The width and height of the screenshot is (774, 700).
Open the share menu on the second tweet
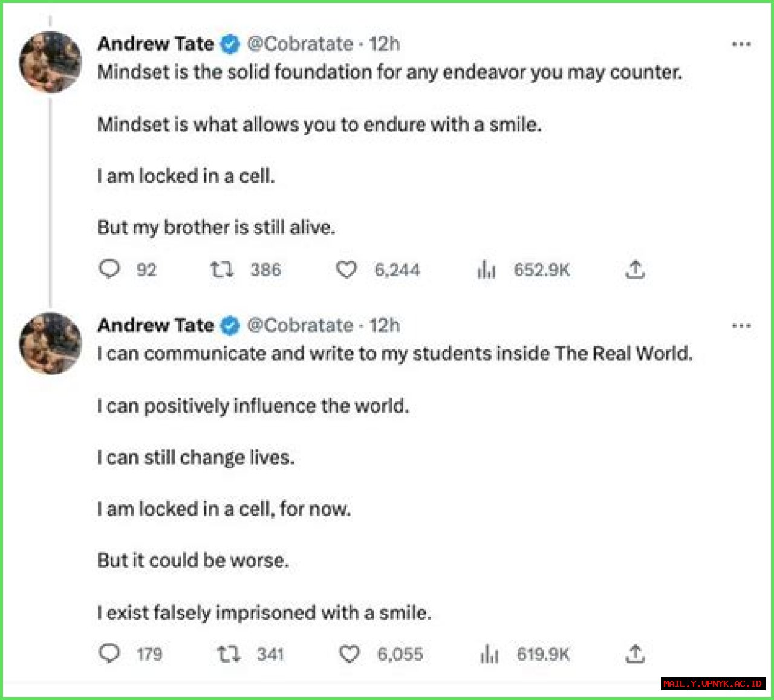[x=636, y=654]
